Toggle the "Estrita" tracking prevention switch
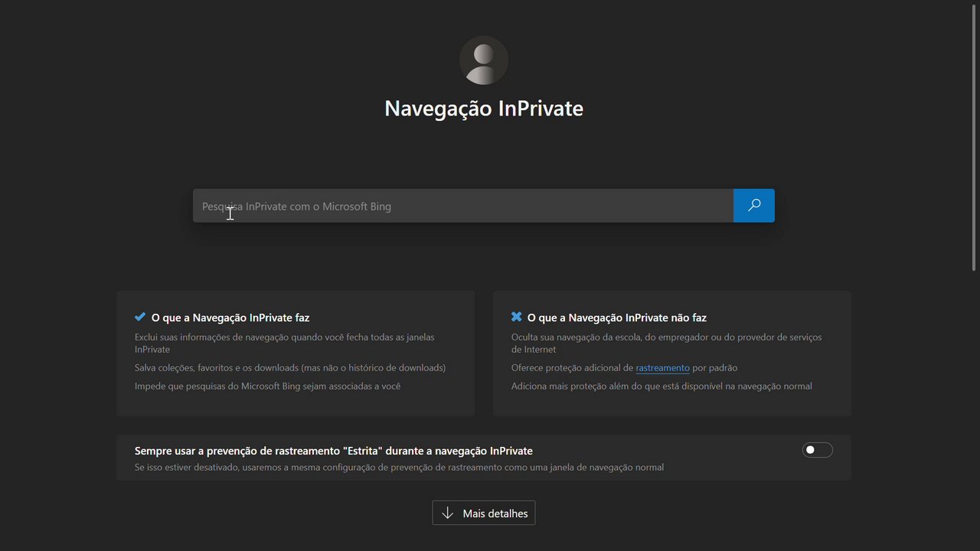The image size is (980, 551). (x=817, y=450)
